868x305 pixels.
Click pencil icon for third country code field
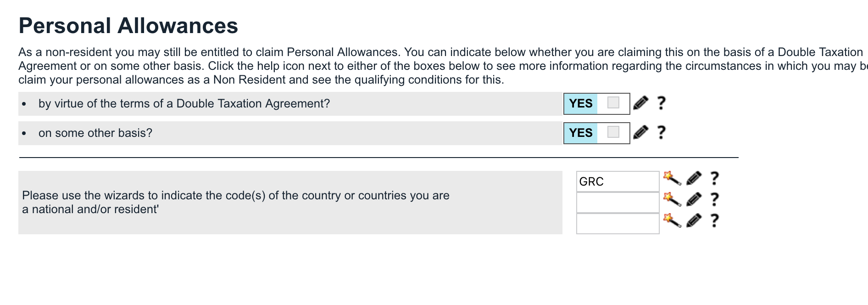pyautogui.click(x=694, y=220)
